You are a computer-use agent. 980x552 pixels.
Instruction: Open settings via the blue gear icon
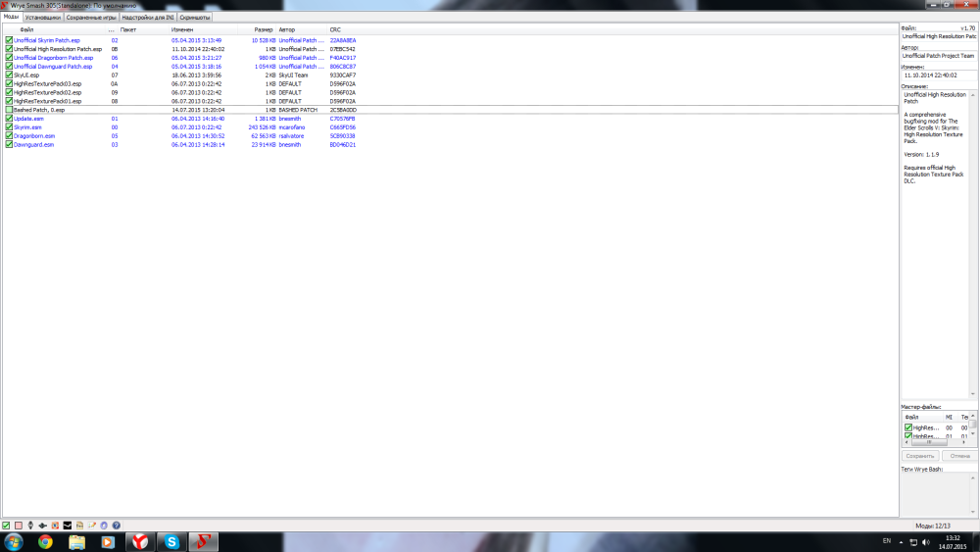click(x=104, y=526)
